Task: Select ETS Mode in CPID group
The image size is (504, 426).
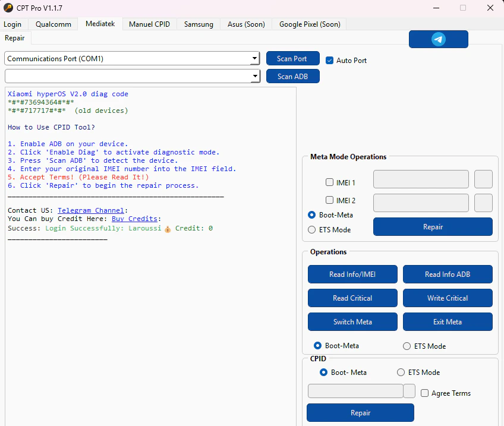Action: [401, 373]
